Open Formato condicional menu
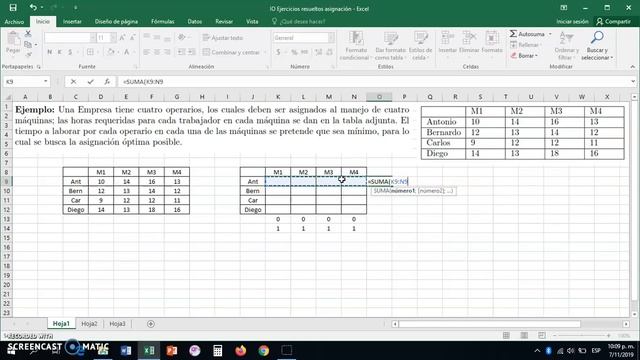640x360 pixels. (x=356, y=46)
